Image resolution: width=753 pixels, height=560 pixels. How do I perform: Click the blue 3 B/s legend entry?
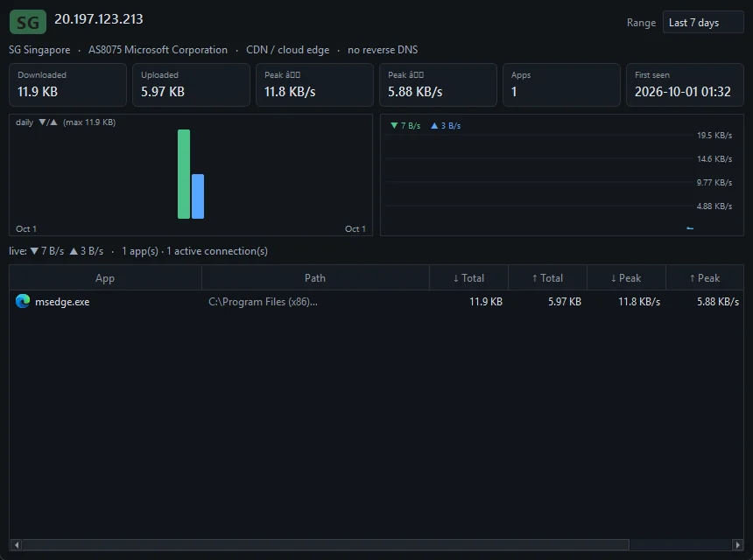coord(447,126)
